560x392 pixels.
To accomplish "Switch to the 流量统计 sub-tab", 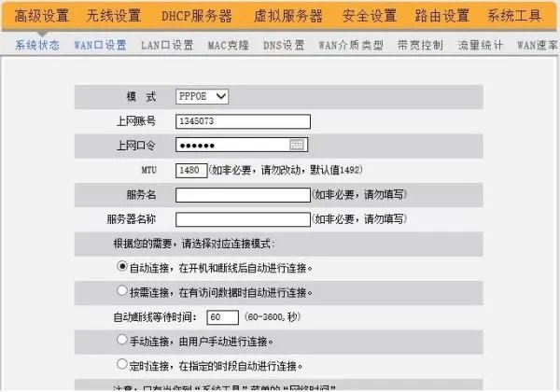I will 481,46.
